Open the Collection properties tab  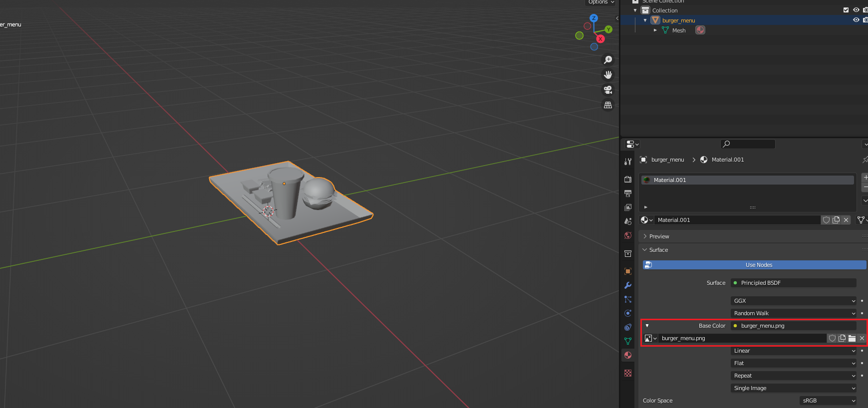628,253
